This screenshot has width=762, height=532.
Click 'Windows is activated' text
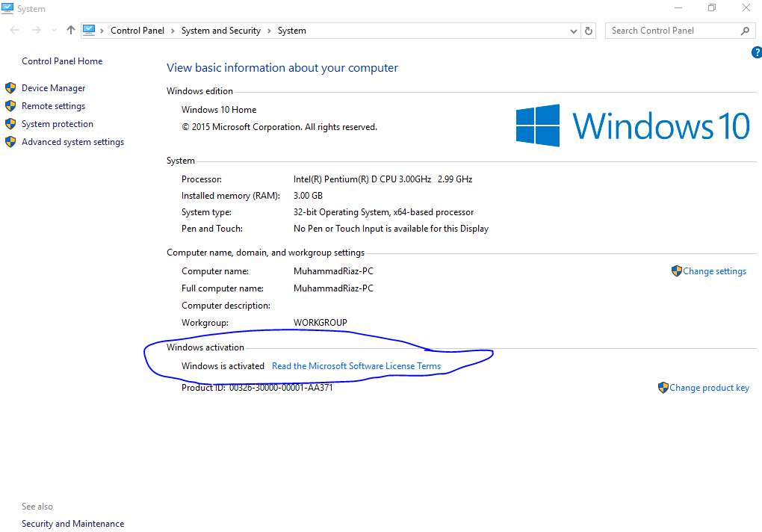223,366
